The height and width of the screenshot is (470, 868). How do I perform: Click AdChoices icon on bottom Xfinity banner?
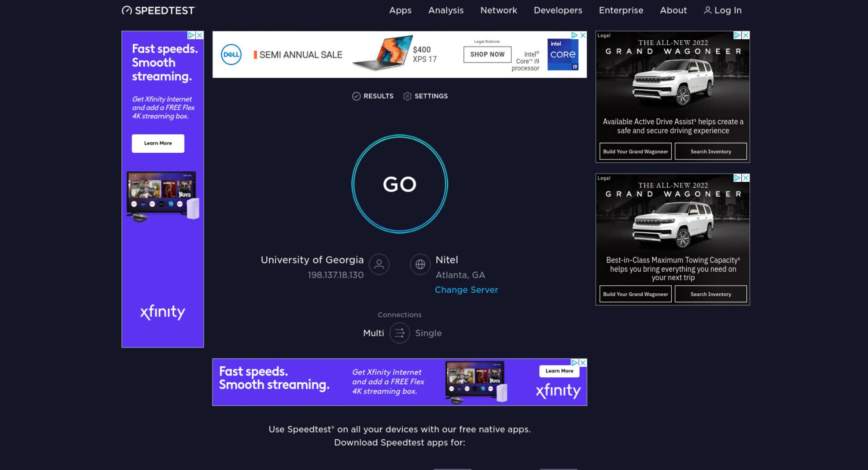(x=575, y=362)
